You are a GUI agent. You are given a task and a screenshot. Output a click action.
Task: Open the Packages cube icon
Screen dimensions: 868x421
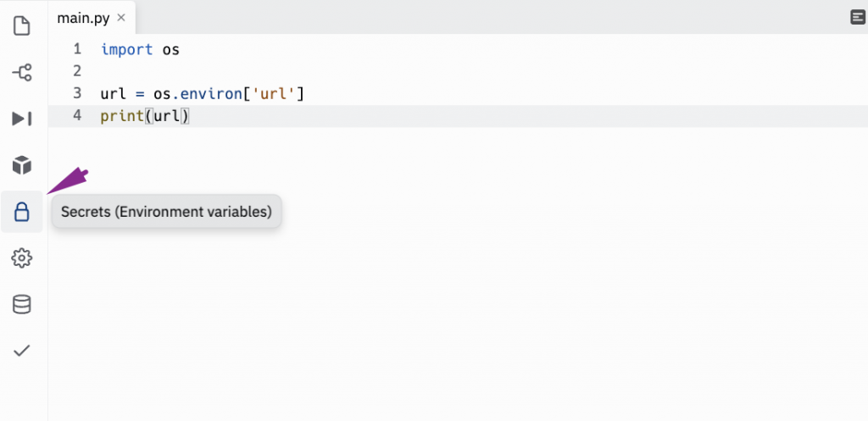coord(22,164)
